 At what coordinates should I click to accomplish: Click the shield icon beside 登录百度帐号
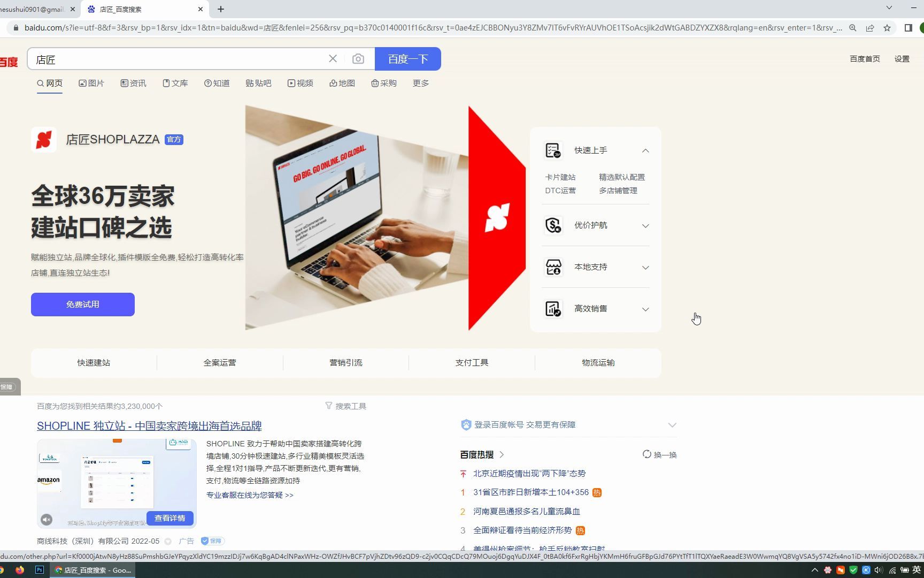466,425
